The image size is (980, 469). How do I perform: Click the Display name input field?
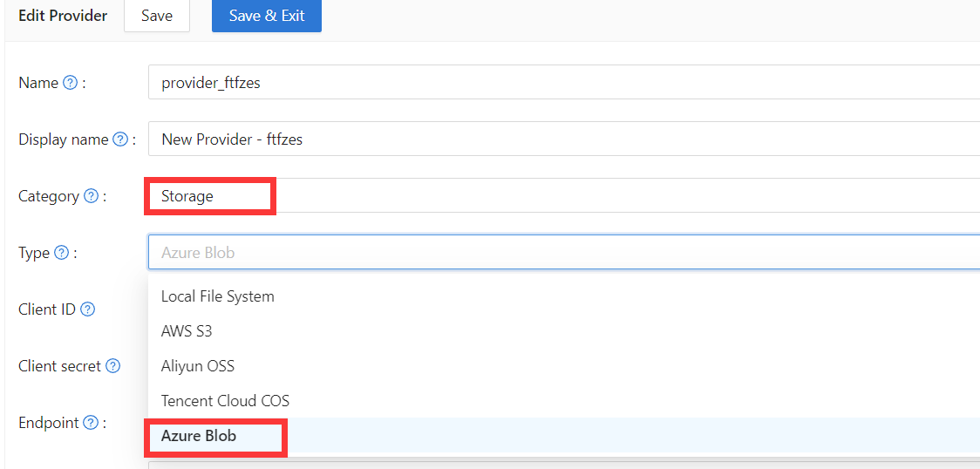pyautogui.click(x=558, y=139)
